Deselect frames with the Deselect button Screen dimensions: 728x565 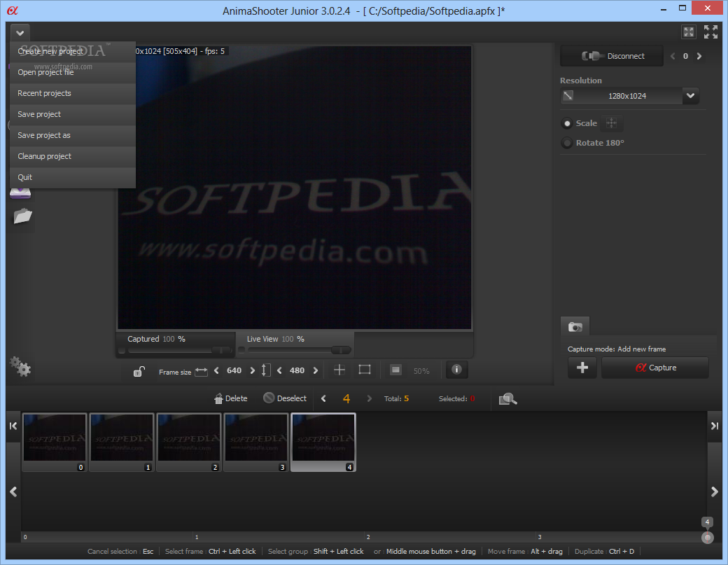[x=285, y=398]
